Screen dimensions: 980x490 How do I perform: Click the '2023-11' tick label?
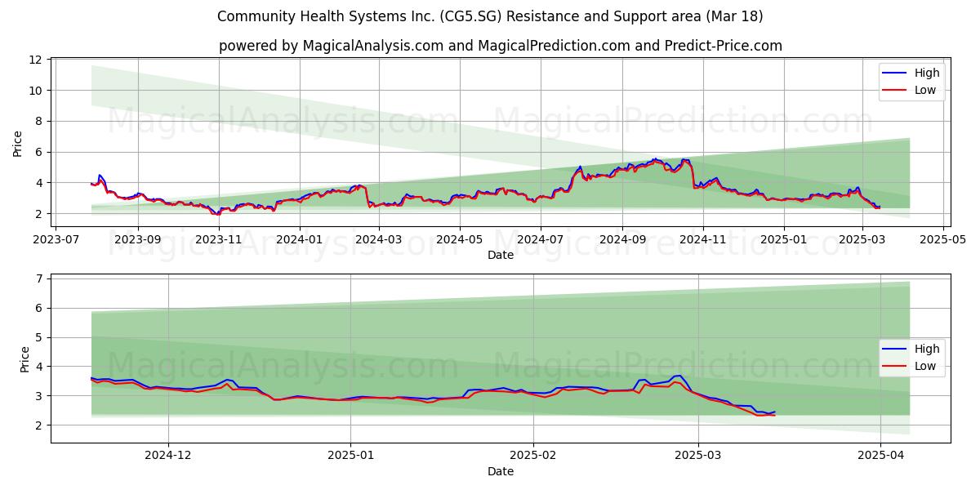[217, 240]
